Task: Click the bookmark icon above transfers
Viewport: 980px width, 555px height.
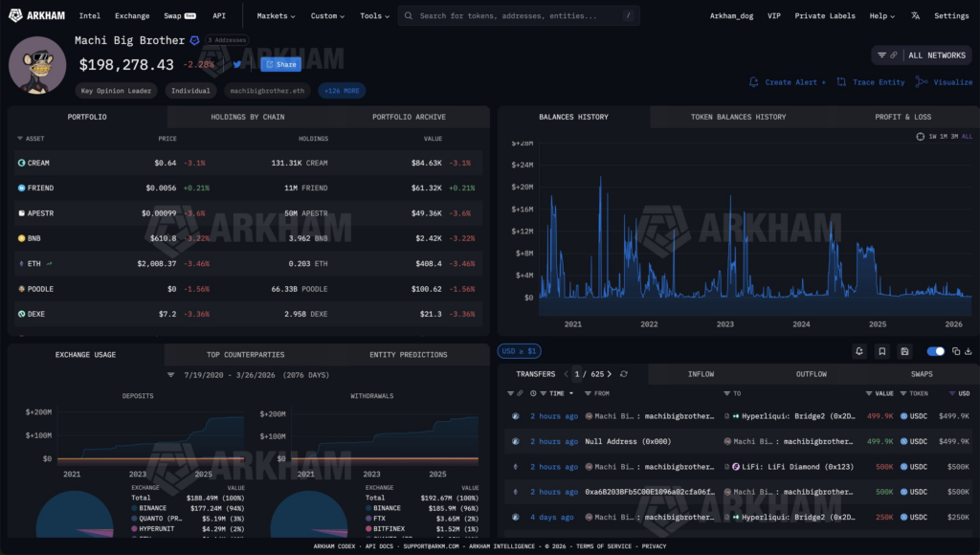Action: tap(882, 351)
